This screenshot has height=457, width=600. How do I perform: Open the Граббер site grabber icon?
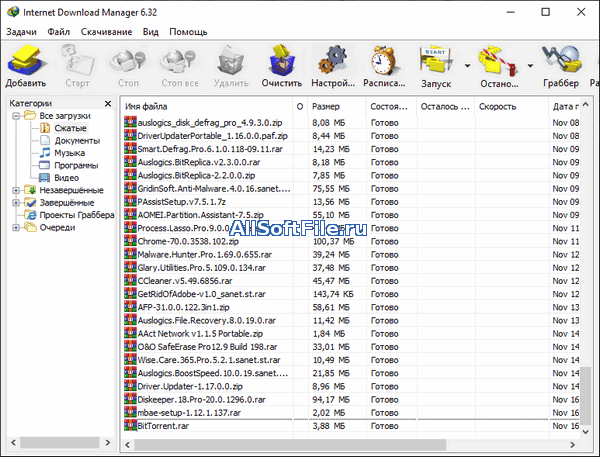point(561,60)
